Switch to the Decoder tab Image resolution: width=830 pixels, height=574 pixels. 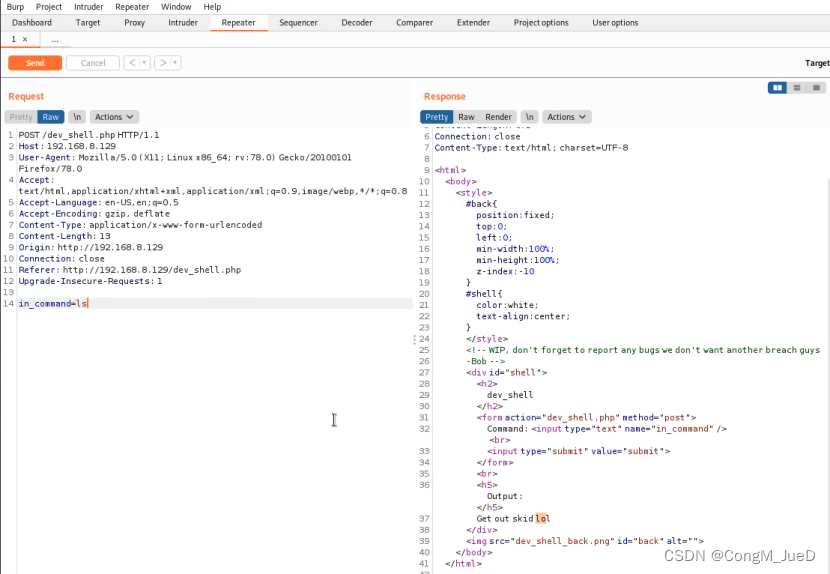pos(357,23)
